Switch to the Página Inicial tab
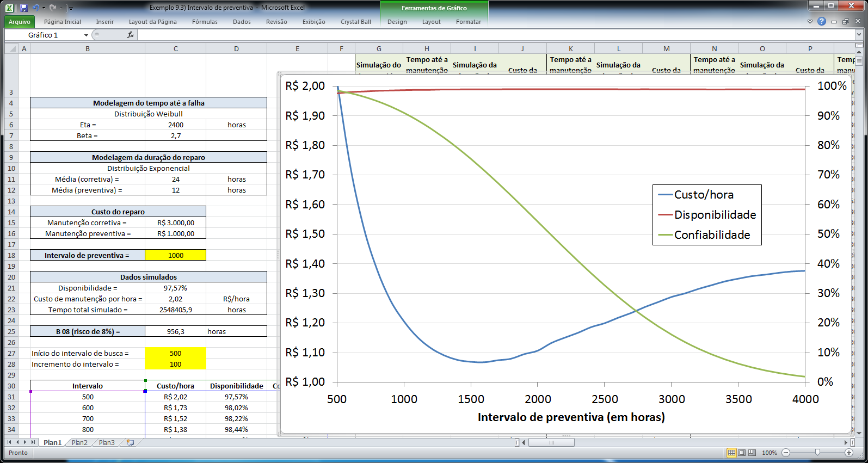 coord(63,22)
